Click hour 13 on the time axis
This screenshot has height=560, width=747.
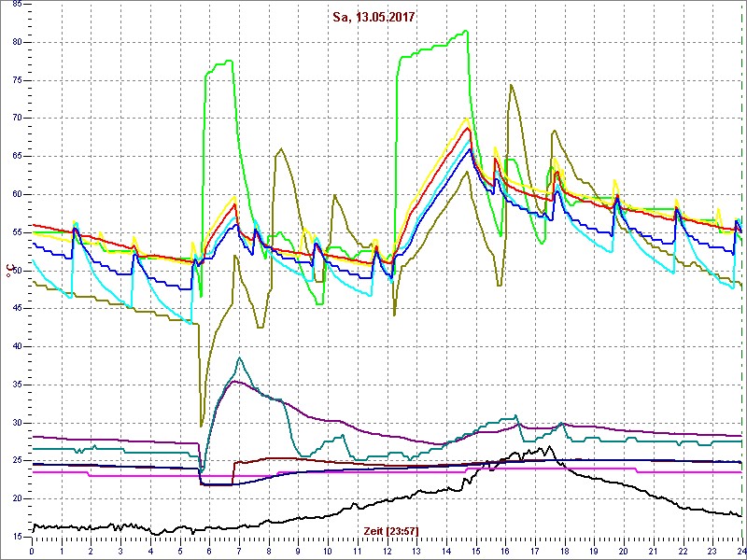416,551
